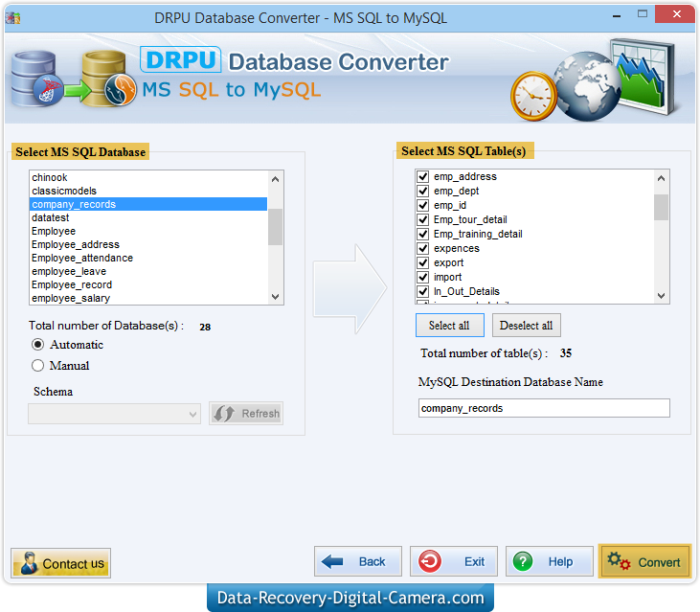Click the table list scroll-up arrow
Image resolution: width=700 pixels, height=612 pixels.
(x=661, y=178)
